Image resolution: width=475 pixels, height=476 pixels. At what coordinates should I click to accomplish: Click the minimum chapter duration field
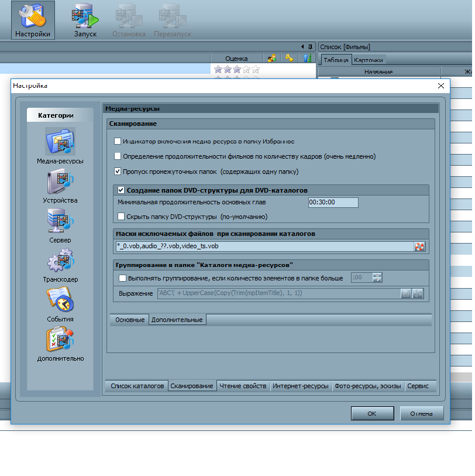tap(333, 203)
